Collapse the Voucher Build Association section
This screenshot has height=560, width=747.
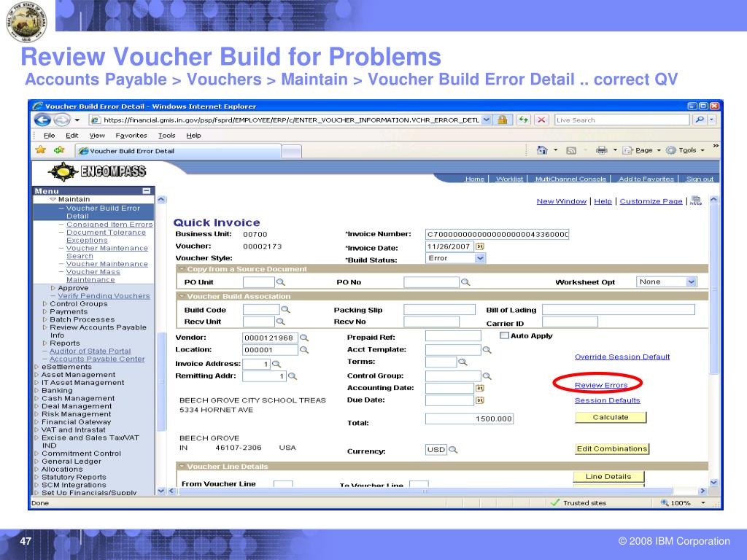181,296
